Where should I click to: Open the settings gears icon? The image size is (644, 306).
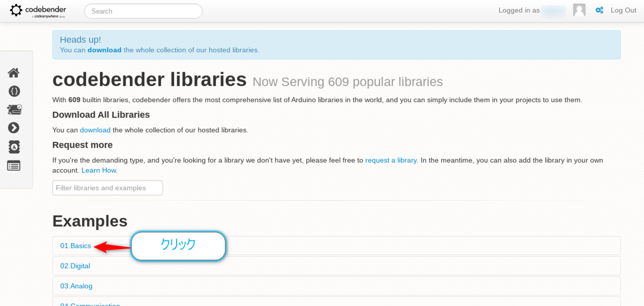pyautogui.click(x=599, y=10)
